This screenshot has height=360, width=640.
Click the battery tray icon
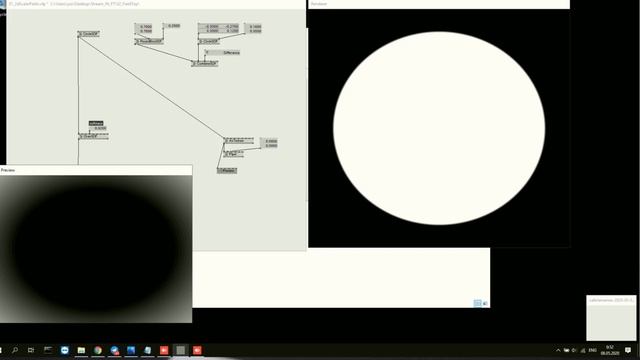pyautogui.click(x=567, y=350)
